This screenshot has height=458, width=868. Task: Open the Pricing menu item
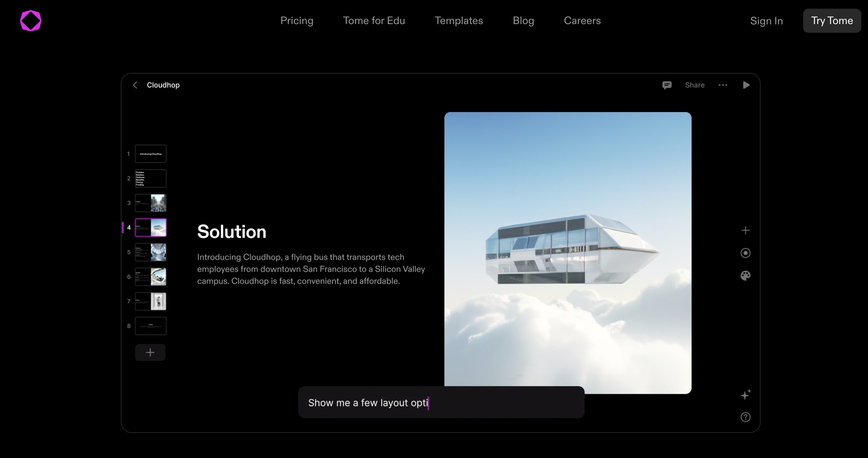[297, 21]
